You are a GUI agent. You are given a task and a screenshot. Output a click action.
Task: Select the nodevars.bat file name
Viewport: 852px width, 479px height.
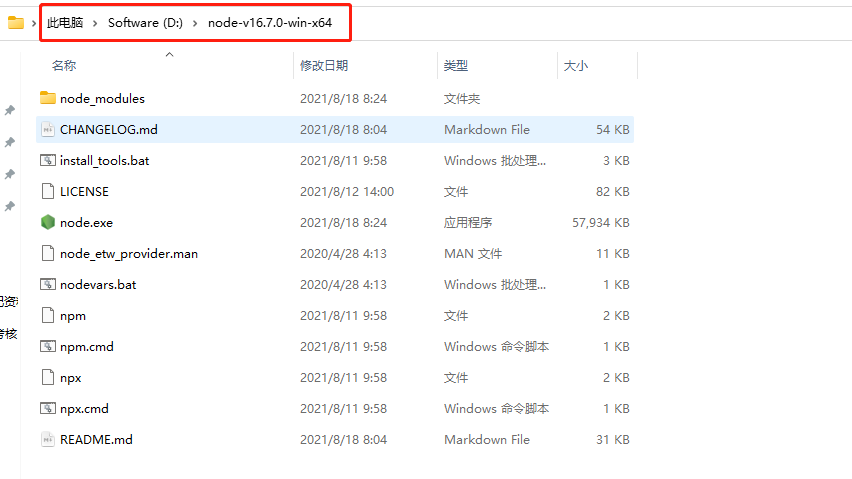pos(98,285)
